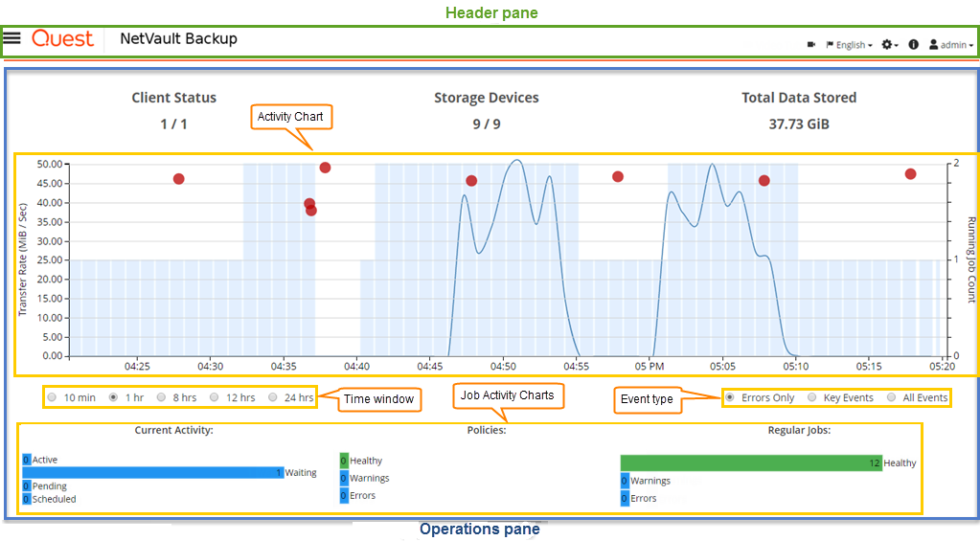Click the Policies chart title
The height and width of the screenshot is (541, 980).
[487, 431]
